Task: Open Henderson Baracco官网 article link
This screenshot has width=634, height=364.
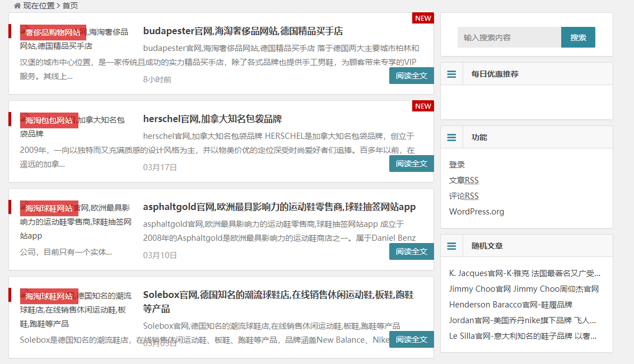Action: (511, 305)
